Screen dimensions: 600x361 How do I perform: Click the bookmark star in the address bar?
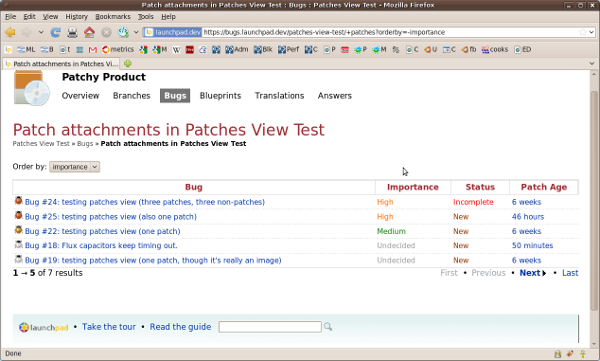[582, 32]
